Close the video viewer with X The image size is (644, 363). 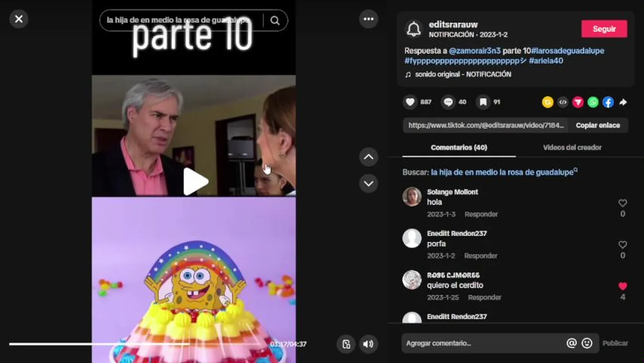pyautogui.click(x=19, y=19)
